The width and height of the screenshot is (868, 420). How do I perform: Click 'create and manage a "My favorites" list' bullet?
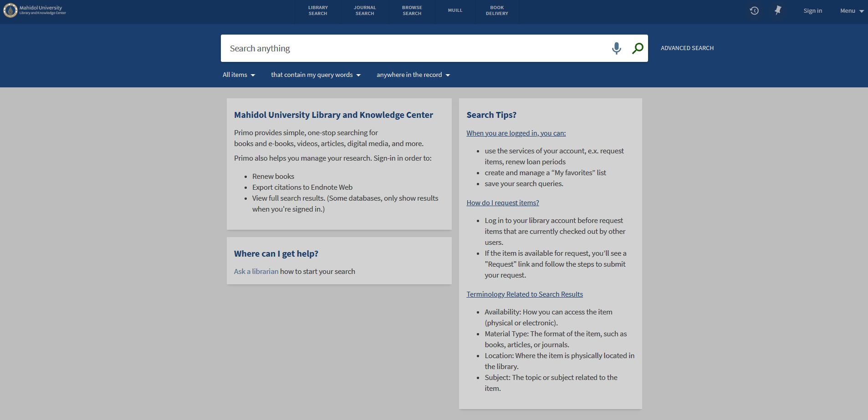(x=545, y=173)
